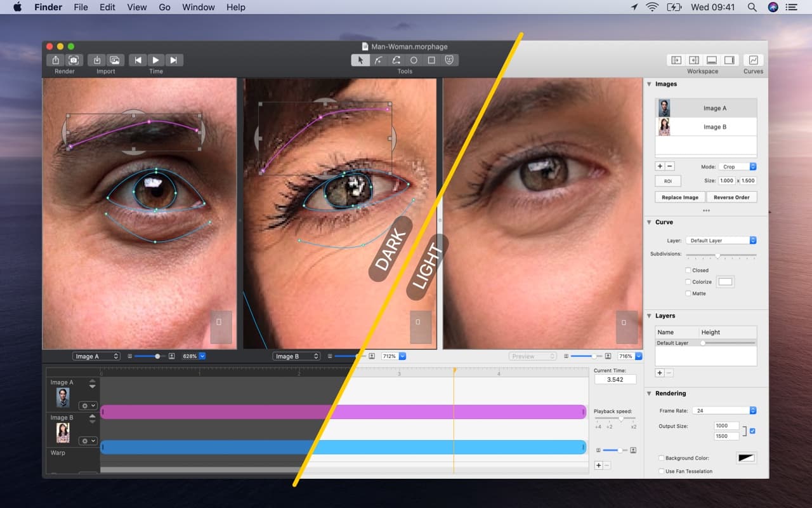Click the Replace Image button
Viewport: 812px width, 508px height.
click(679, 197)
